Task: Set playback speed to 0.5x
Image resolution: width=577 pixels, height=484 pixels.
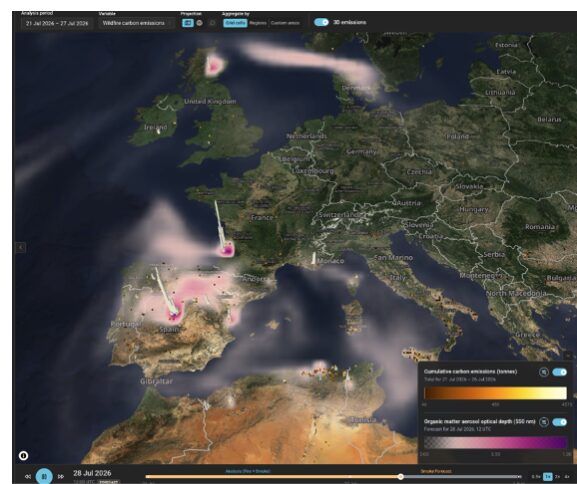Action: click(536, 477)
